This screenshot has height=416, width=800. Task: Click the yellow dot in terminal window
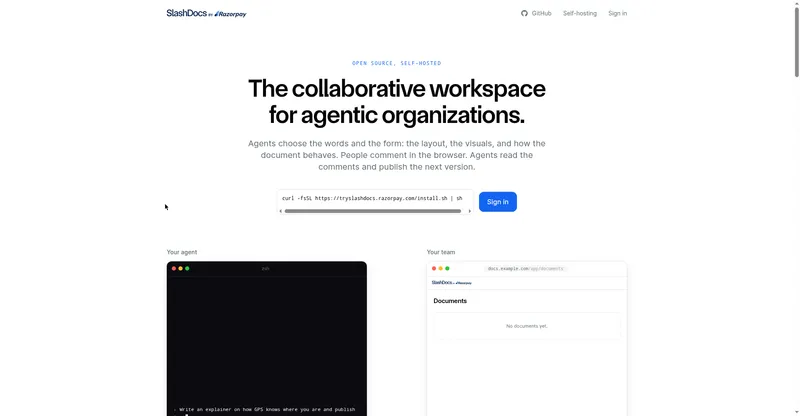(181, 268)
